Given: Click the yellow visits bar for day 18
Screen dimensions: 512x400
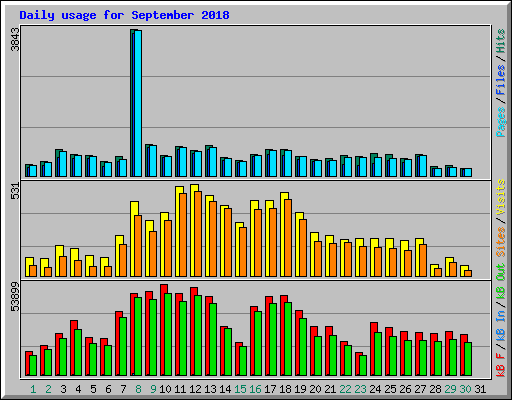Looking at the screenshot, I should (x=283, y=234).
